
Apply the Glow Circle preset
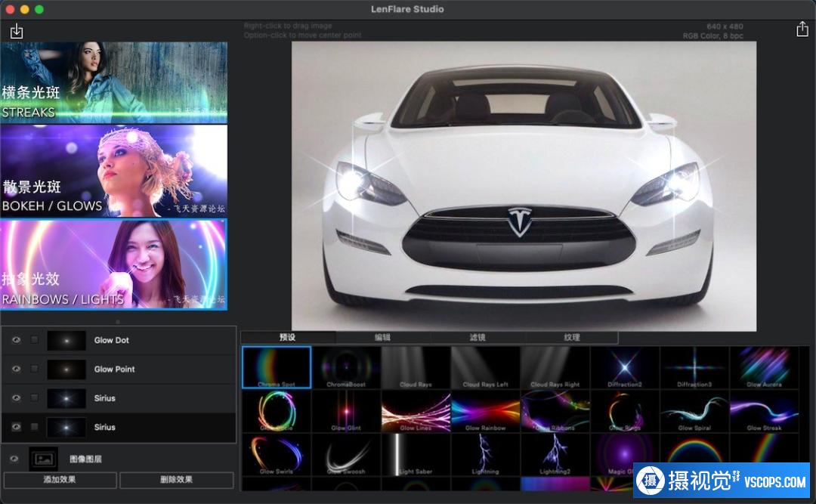tap(277, 411)
